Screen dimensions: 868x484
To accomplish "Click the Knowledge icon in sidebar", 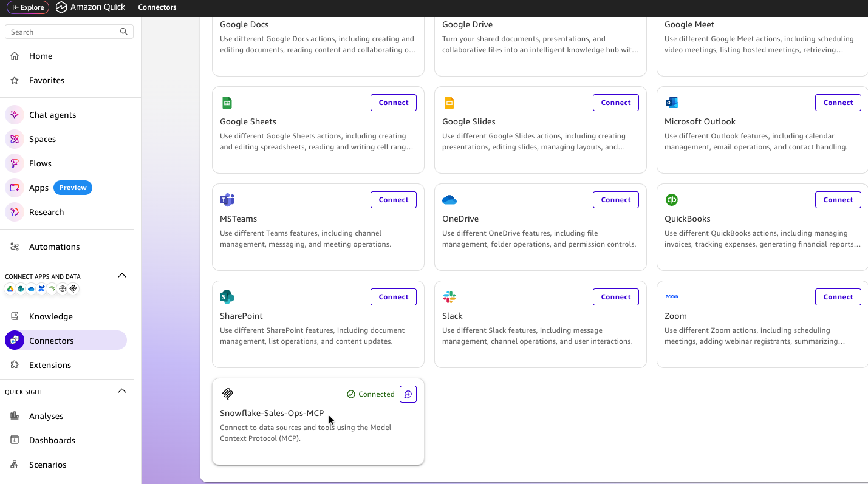I will (15, 316).
